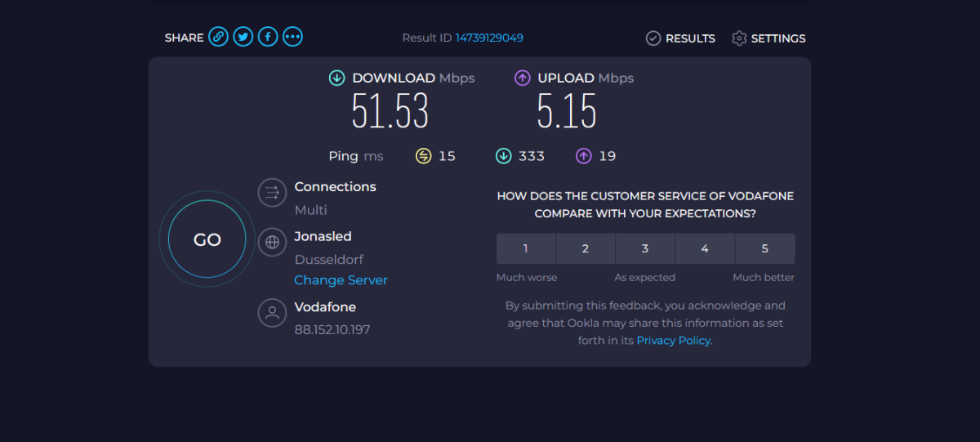Copy share link via the link icon
This screenshot has width=980, height=442.
click(218, 37)
